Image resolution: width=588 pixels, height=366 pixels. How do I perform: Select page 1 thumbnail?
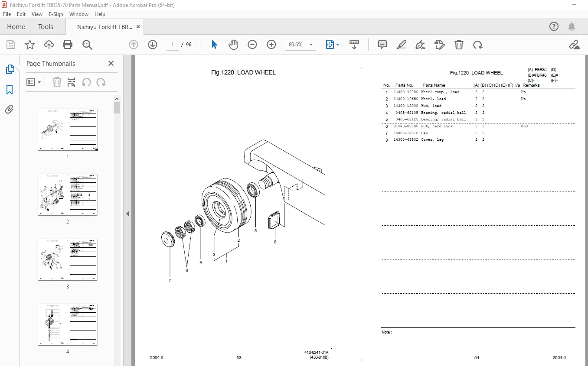coord(68,130)
